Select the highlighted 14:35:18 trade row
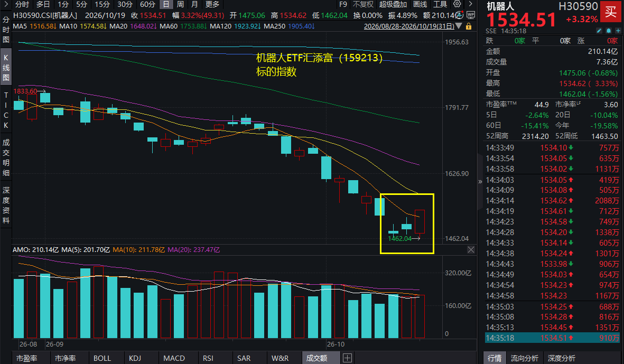The image size is (624, 364). pos(552,338)
